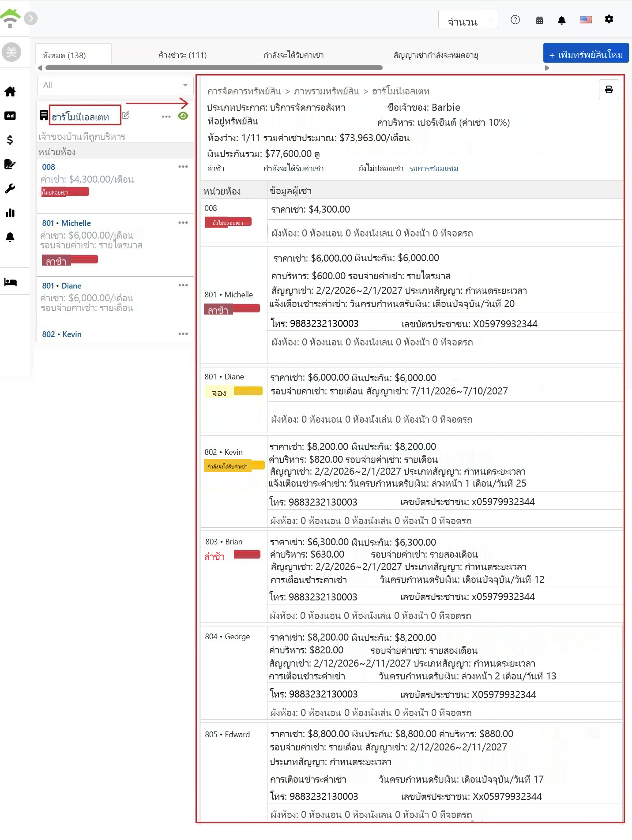Open three-dot menu for unit 008

click(183, 166)
